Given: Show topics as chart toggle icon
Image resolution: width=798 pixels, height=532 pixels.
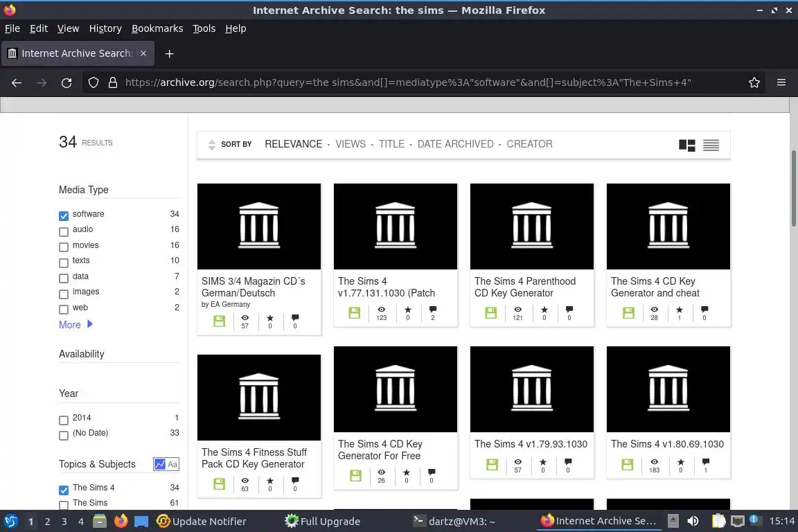Looking at the screenshot, I should tap(160, 464).
